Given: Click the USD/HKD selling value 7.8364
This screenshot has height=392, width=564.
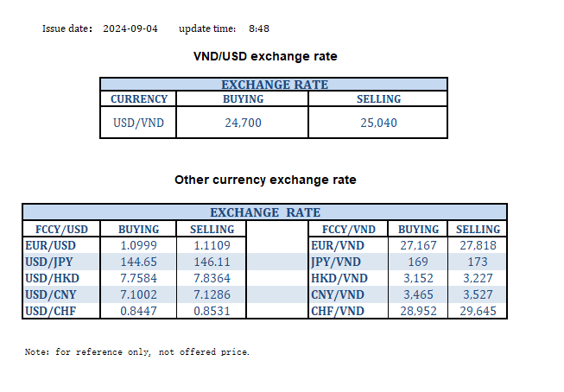Looking at the screenshot, I should (212, 278).
